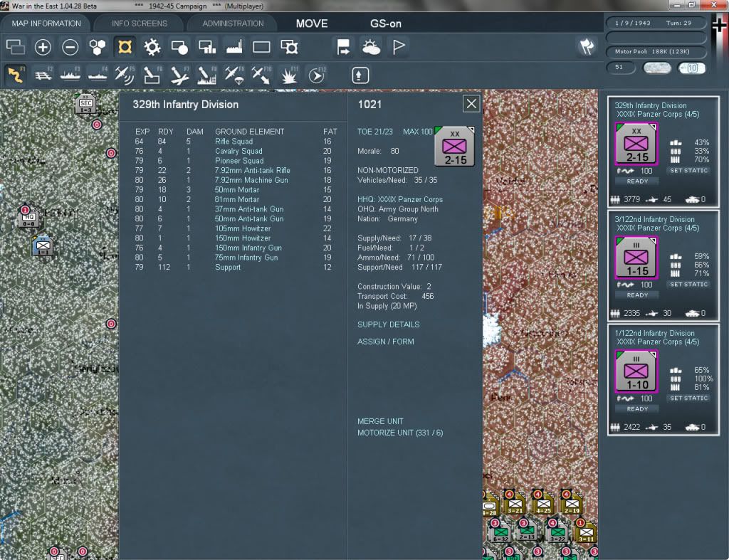Select 3/122nd Infantry Division 1-15 counter
The height and width of the screenshot is (560, 729).
pos(636,258)
